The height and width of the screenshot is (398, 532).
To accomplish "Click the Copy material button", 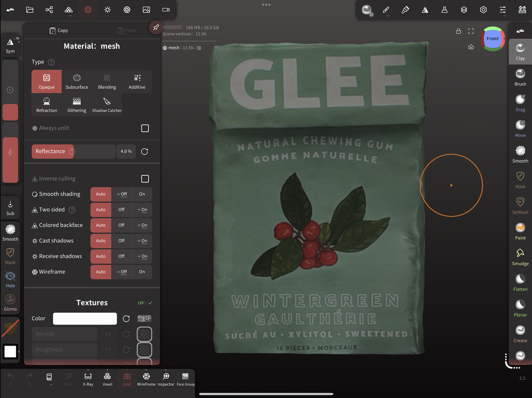I will point(59,31).
